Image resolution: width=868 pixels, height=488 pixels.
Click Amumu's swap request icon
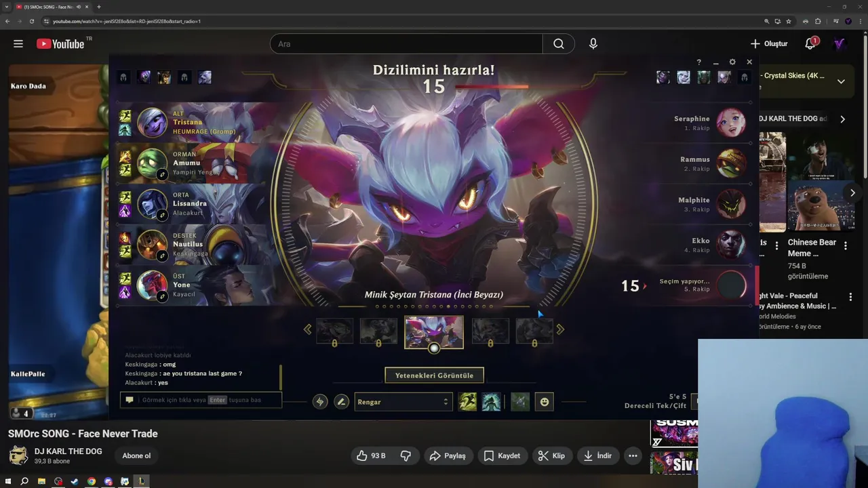(x=162, y=175)
